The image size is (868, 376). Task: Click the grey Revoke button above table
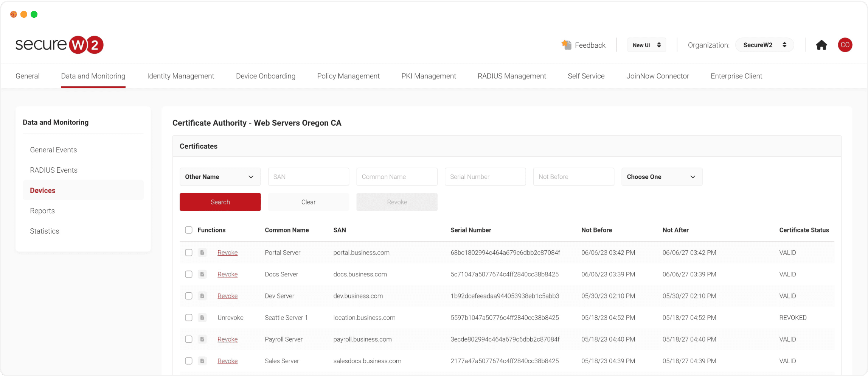click(x=397, y=202)
